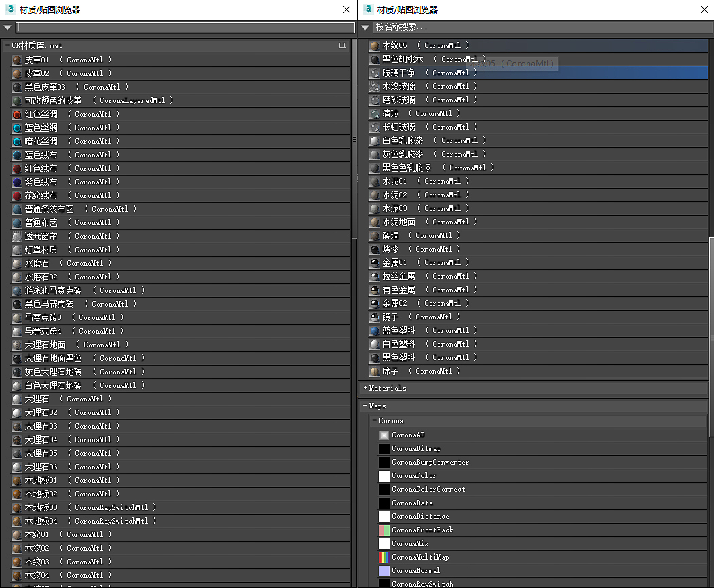Select the 普通条纹布艺 material row

click(181, 210)
